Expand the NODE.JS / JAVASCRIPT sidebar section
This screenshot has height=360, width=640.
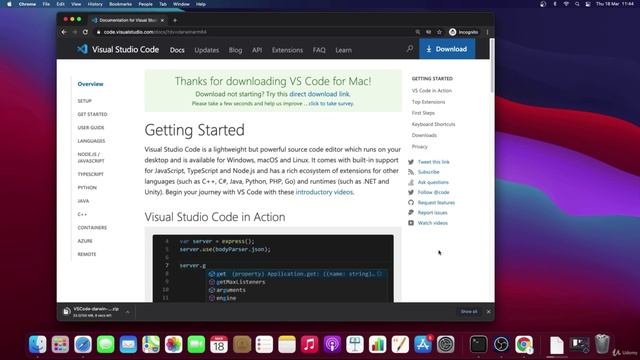pos(91,158)
